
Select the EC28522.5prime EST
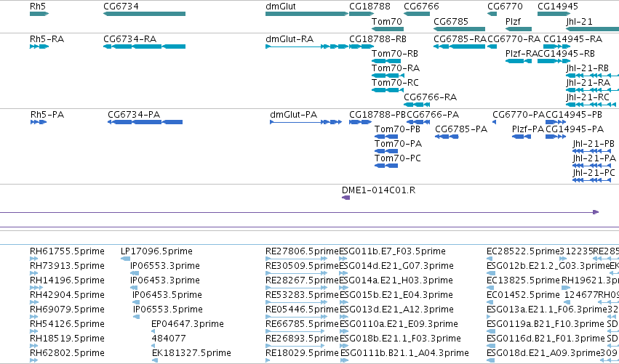click(x=490, y=259)
